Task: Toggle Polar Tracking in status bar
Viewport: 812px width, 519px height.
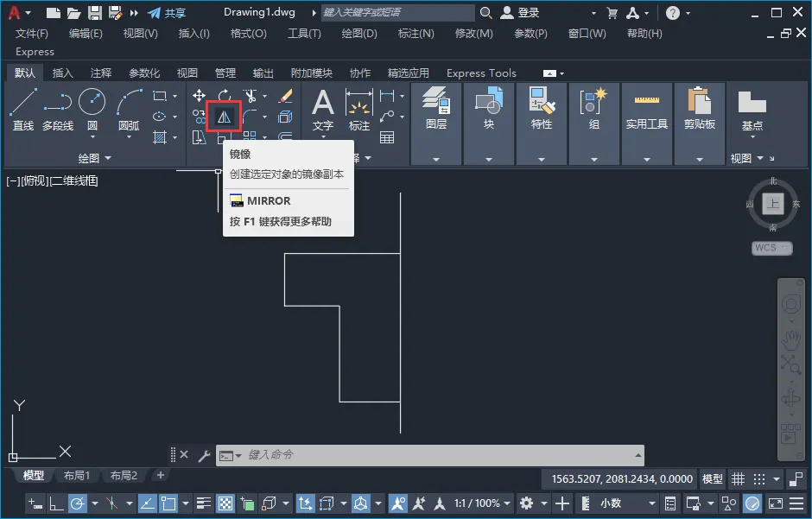Action: click(78, 503)
